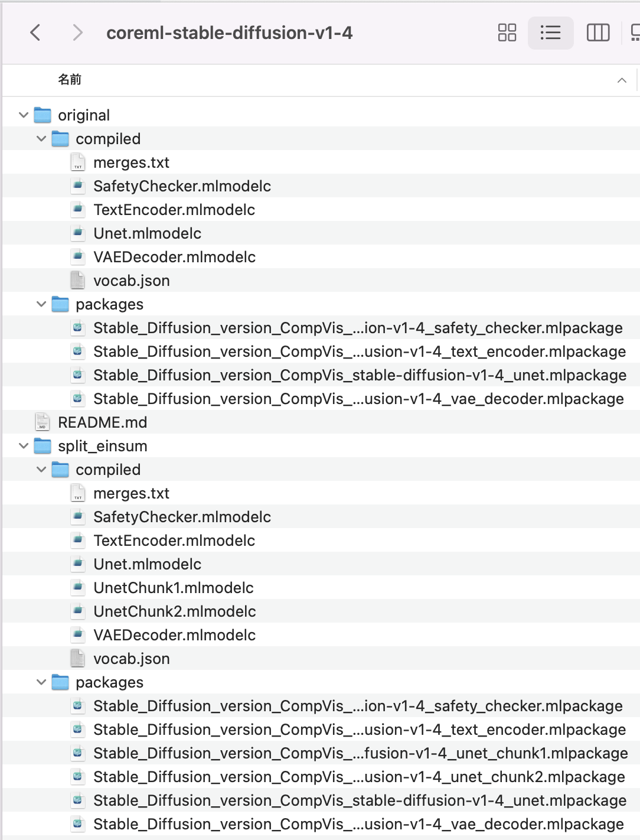The height and width of the screenshot is (840, 640).
Task: Switch to column view
Action: pyautogui.click(x=598, y=32)
